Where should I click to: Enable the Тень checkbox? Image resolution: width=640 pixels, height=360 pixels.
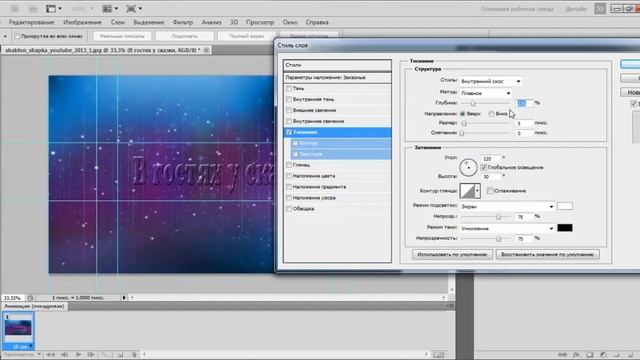[x=289, y=88]
